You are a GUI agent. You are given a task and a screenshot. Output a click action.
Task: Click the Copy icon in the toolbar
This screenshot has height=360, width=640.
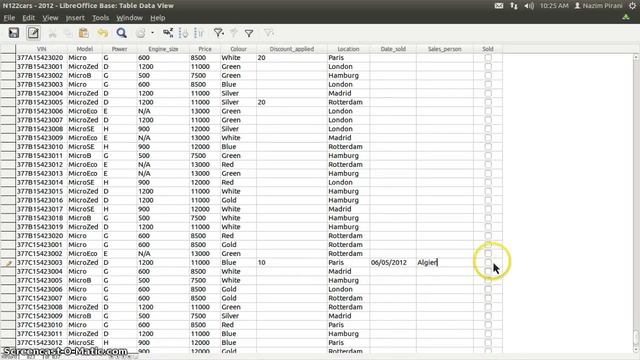point(68,33)
